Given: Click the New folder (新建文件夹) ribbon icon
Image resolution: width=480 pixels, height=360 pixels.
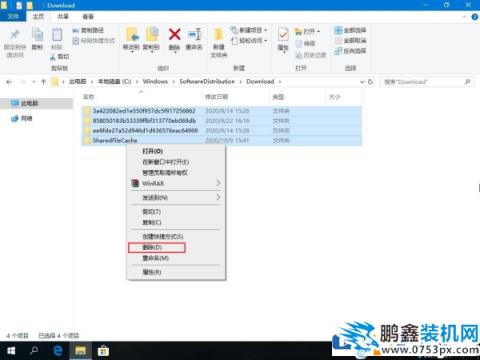Looking at the screenshot, I should [x=218, y=35].
